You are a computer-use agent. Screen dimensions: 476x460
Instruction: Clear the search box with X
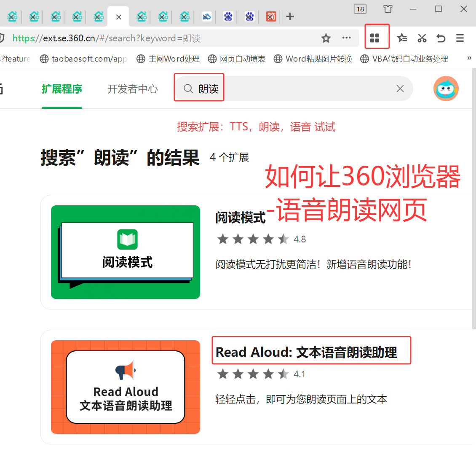click(x=400, y=89)
